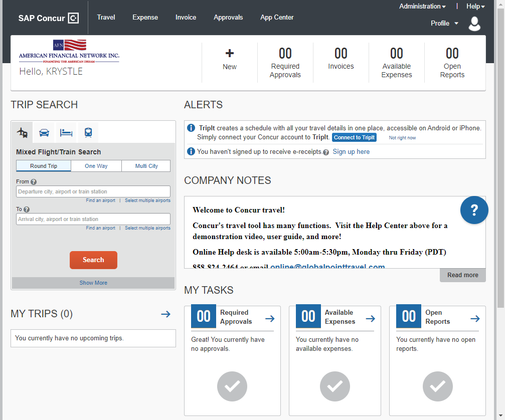Click Sign up here link
This screenshot has width=505, height=420.
click(351, 151)
